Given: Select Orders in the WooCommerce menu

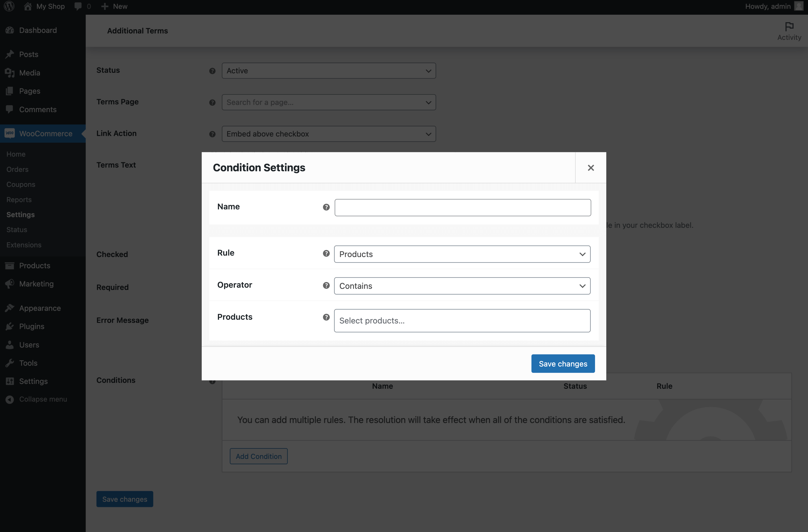Looking at the screenshot, I should pos(17,169).
